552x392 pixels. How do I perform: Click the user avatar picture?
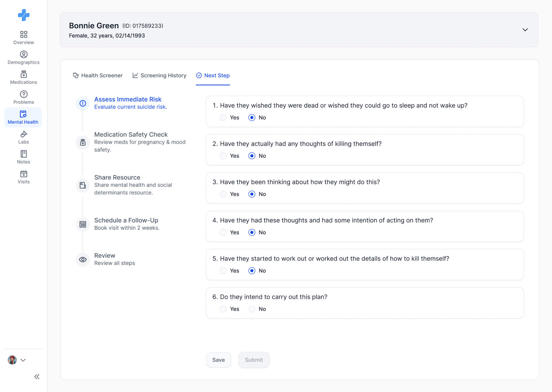pyautogui.click(x=12, y=360)
